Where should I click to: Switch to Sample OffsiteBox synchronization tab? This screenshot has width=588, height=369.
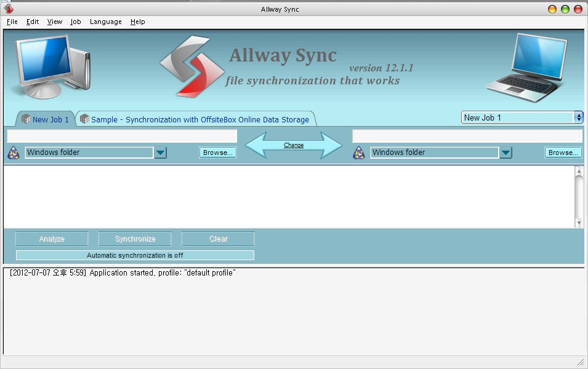(x=196, y=119)
